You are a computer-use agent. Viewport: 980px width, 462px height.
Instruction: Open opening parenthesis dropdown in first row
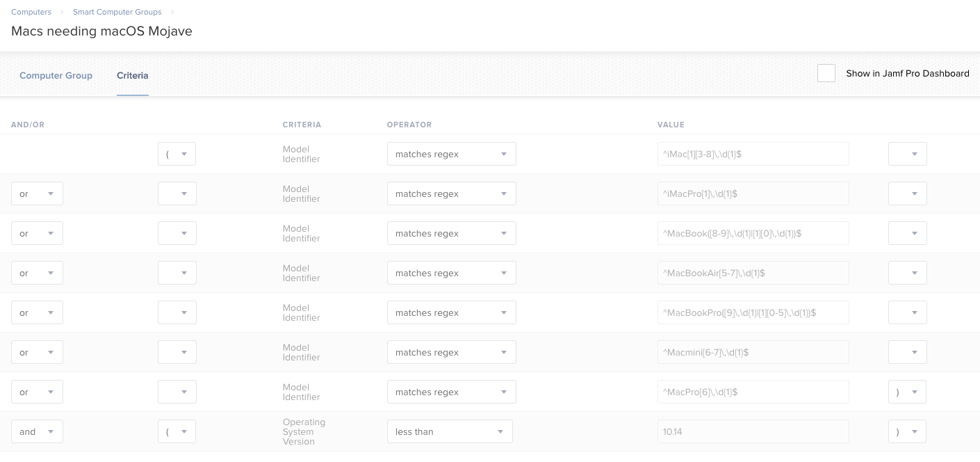point(177,154)
